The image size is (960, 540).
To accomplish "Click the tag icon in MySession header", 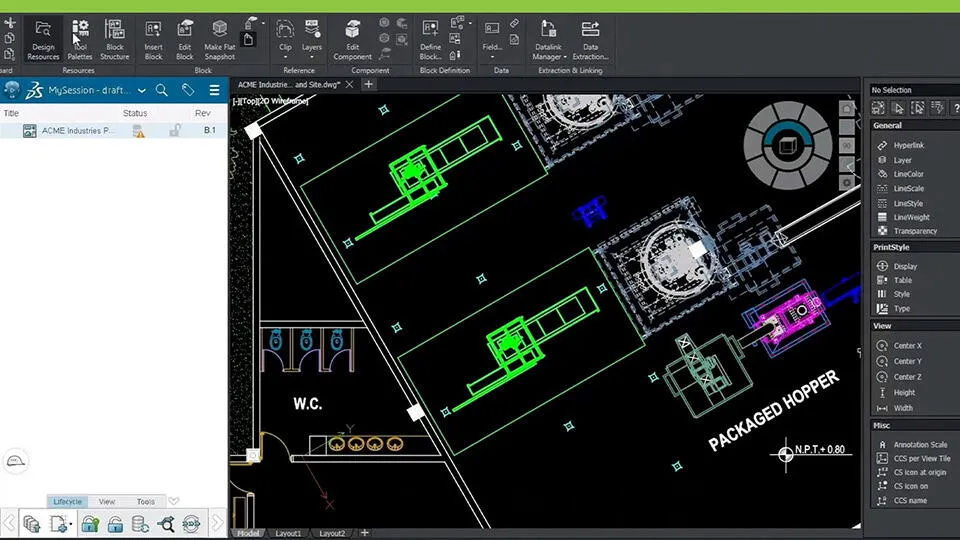I will 188,90.
